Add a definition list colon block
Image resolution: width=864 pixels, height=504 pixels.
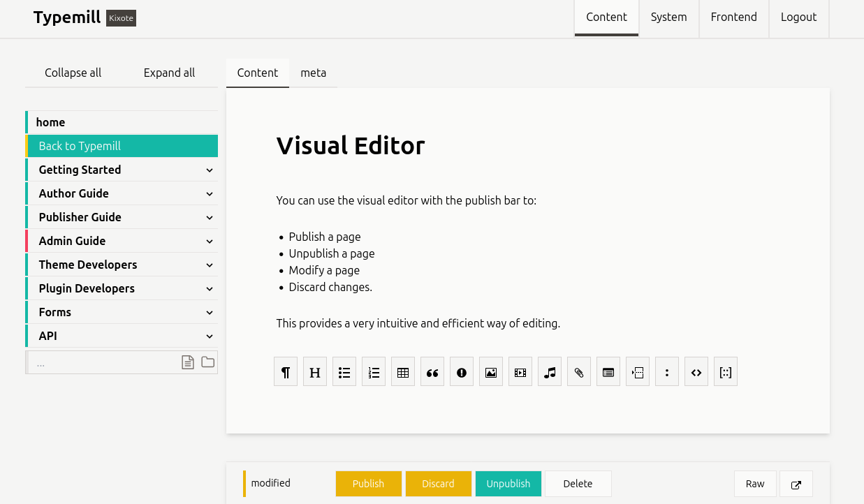pos(667,372)
